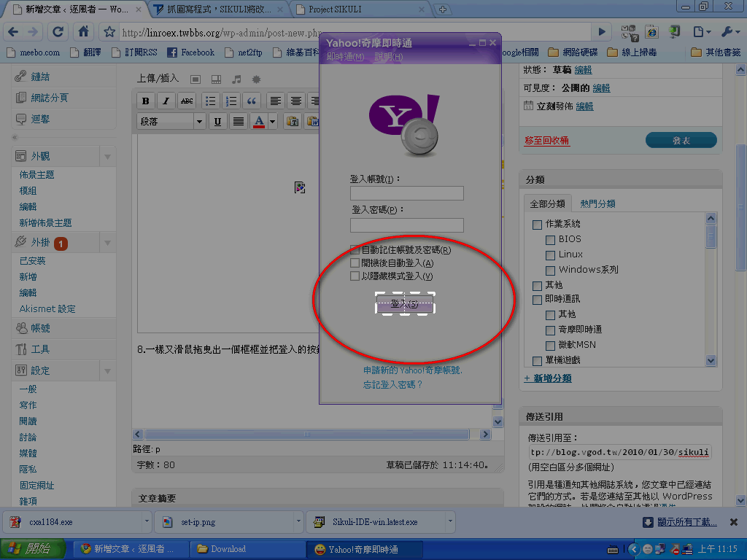Insert blockquote in editor

252,101
